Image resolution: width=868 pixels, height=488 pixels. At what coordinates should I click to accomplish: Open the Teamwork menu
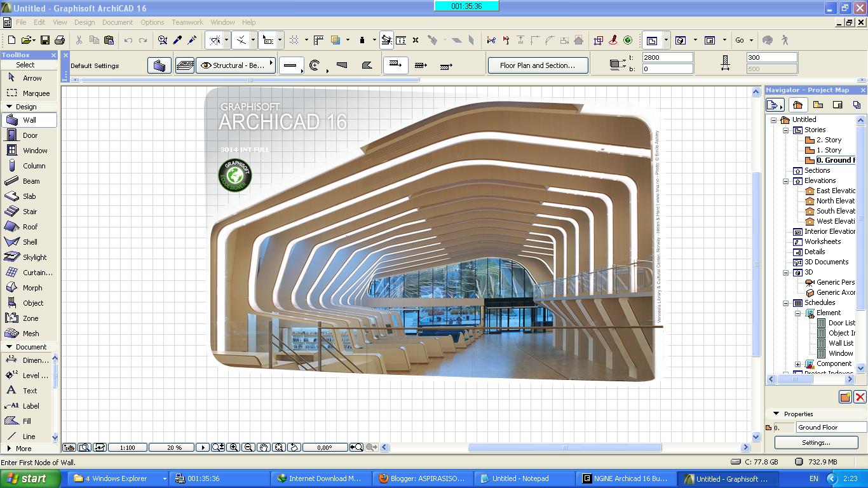187,22
